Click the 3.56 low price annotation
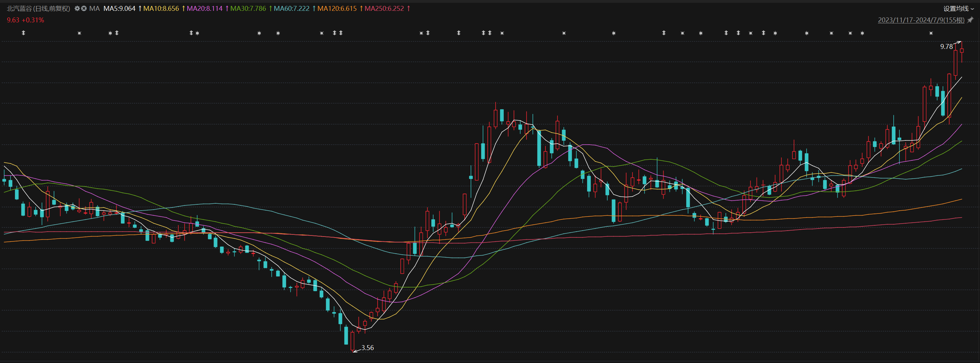Image resolution: width=980 pixels, height=363 pixels. click(367, 348)
